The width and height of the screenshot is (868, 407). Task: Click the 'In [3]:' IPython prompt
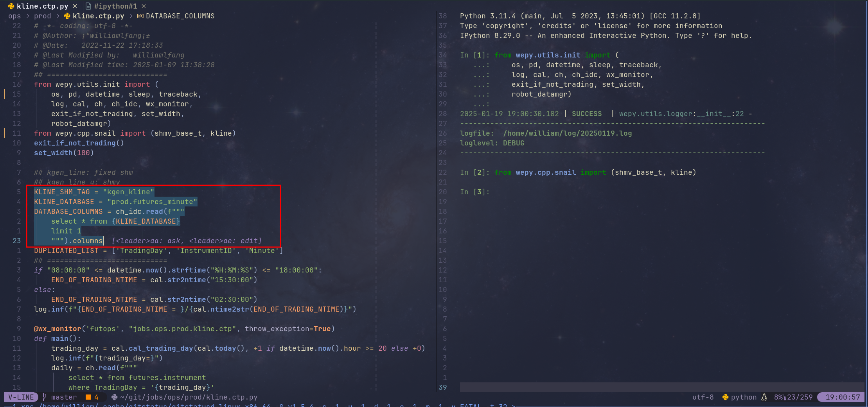click(x=475, y=192)
